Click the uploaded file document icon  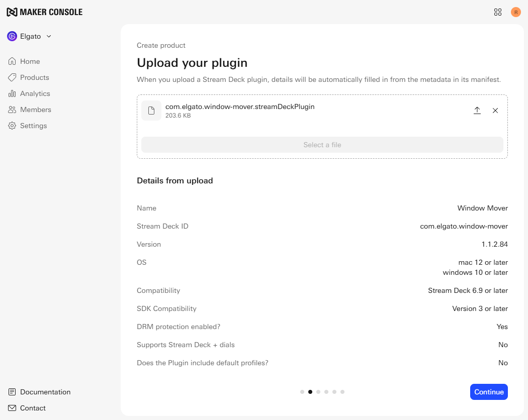point(151,111)
